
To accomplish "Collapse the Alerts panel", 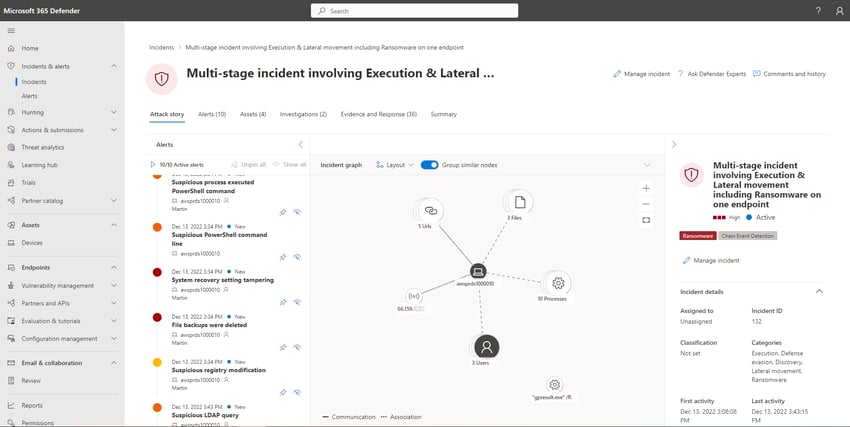I will 300,145.
